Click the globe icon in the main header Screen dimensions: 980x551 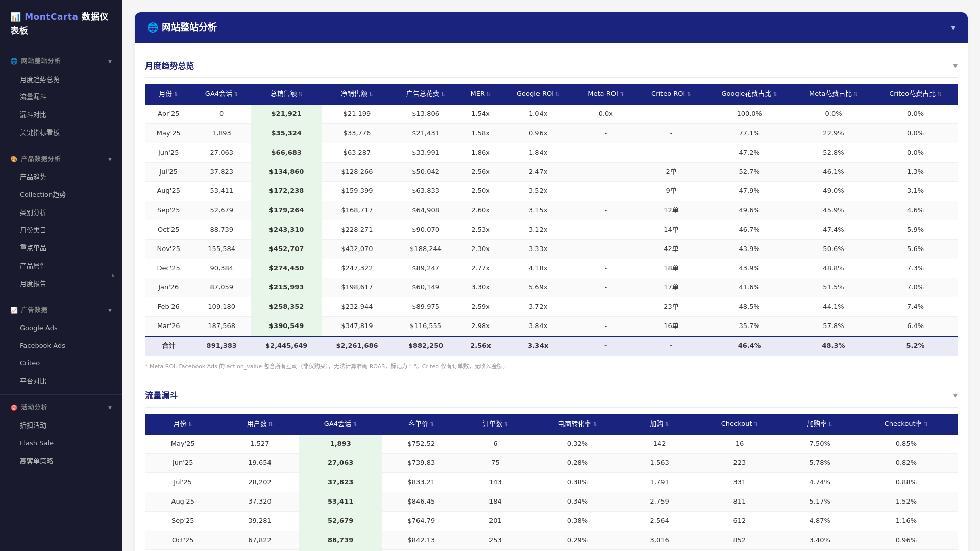coord(153,28)
